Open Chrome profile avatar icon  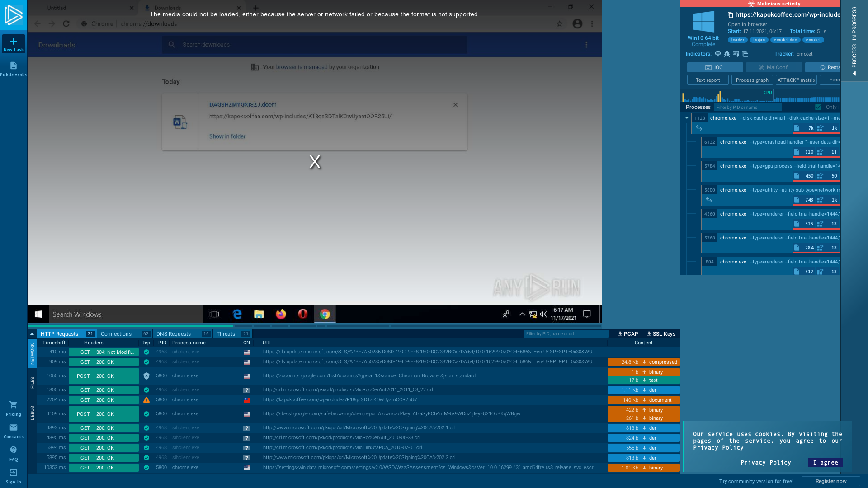point(577,23)
